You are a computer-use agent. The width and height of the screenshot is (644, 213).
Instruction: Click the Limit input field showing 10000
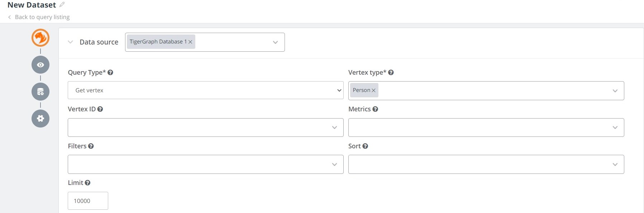pos(88,201)
